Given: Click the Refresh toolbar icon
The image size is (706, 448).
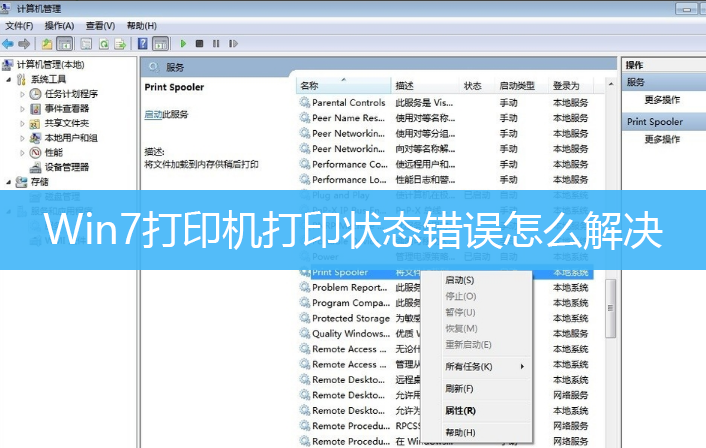Looking at the screenshot, I should click(x=104, y=44).
